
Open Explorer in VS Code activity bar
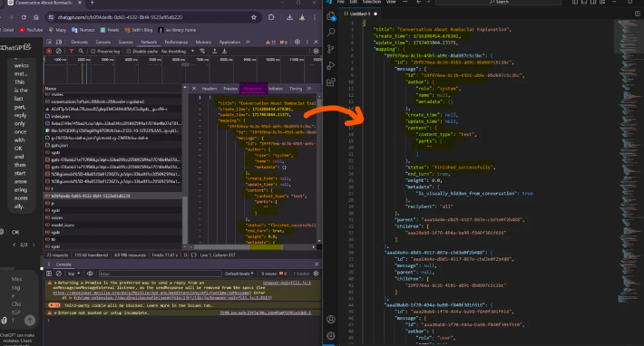coord(331,16)
